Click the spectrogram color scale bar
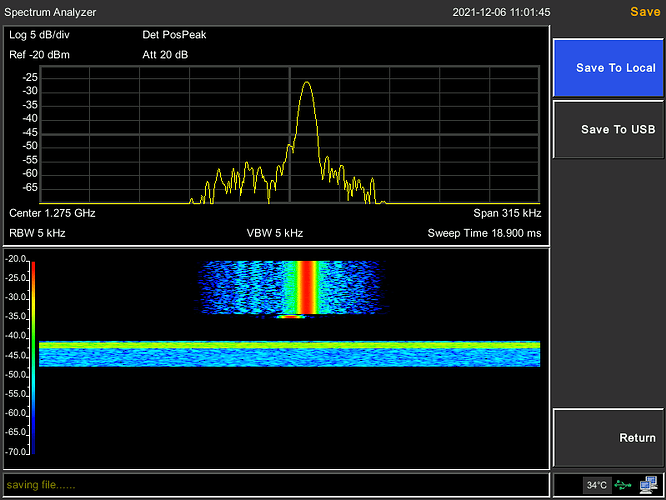Viewport: 666px width, 500px height. 33,358
